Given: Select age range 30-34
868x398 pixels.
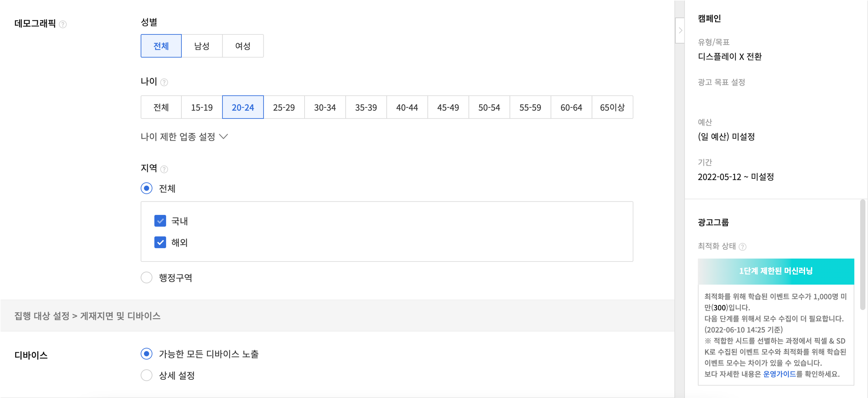Looking at the screenshot, I should (x=325, y=107).
